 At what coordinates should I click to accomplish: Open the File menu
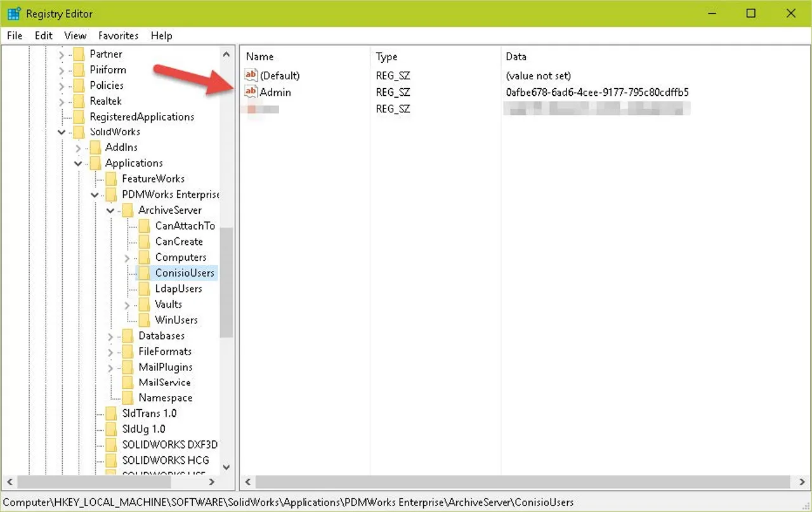15,36
